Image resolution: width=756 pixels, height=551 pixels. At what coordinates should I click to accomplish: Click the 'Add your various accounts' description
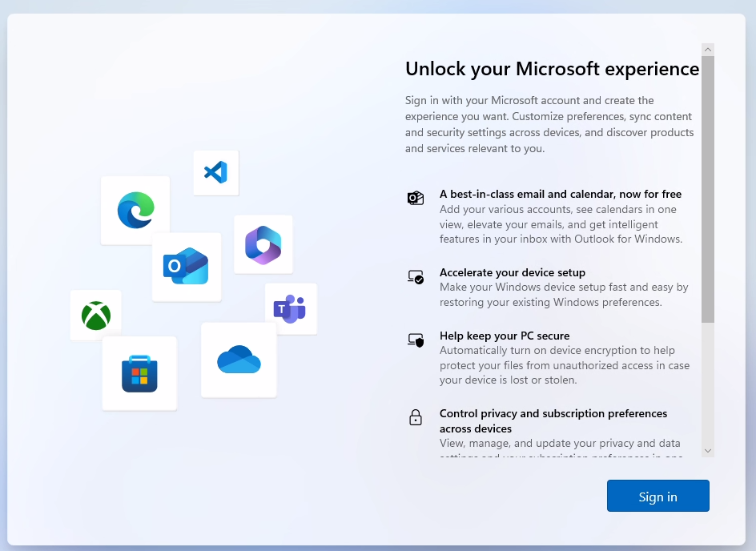click(x=561, y=224)
